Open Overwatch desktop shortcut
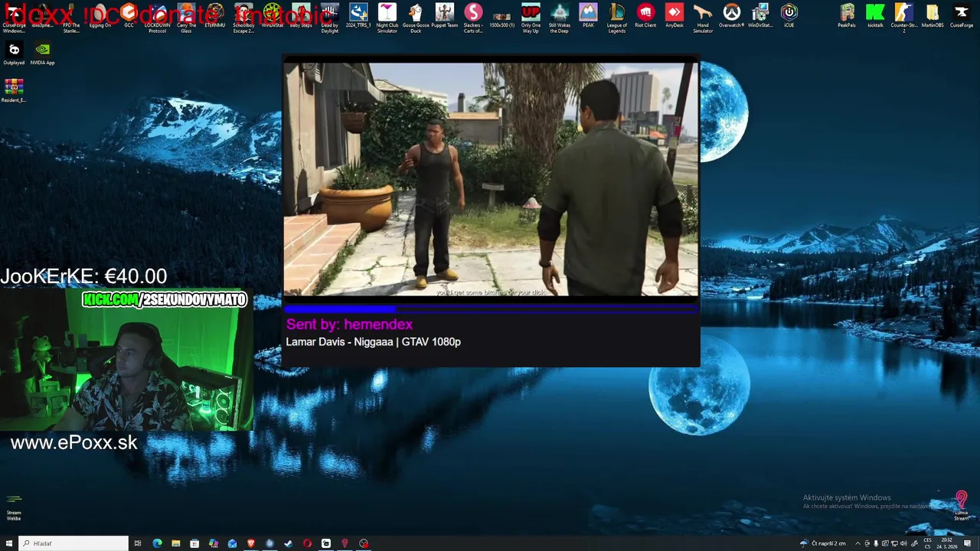Screen dimensions: 980x551 click(732, 16)
